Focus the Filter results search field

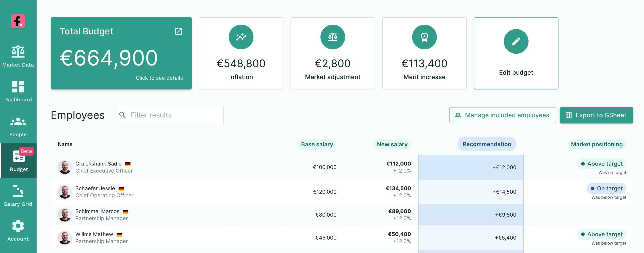[x=169, y=115]
